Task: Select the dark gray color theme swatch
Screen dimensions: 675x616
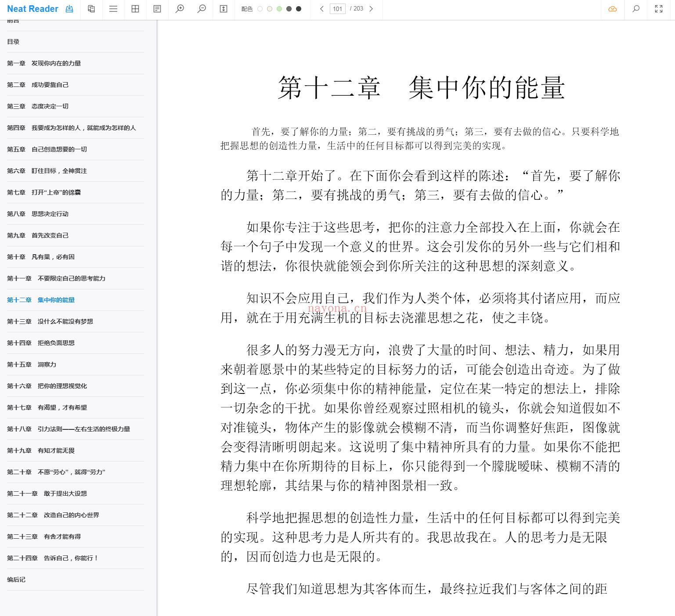Action: [x=289, y=9]
